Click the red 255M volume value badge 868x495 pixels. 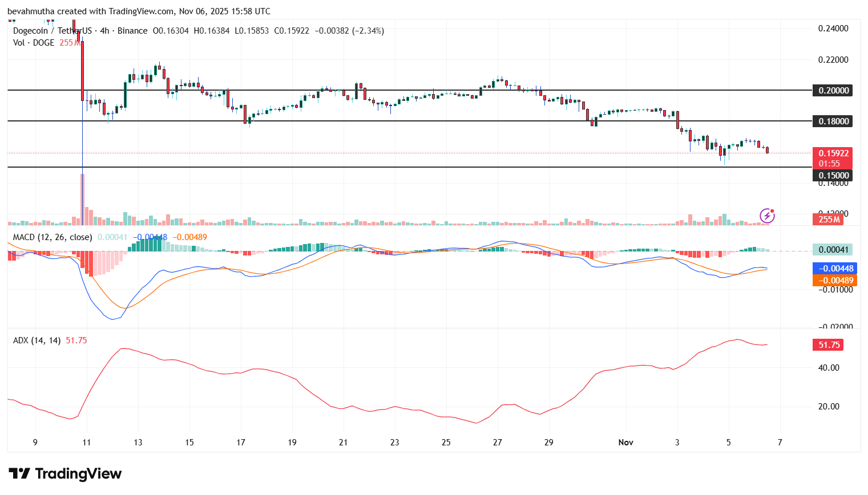coord(829,219)
